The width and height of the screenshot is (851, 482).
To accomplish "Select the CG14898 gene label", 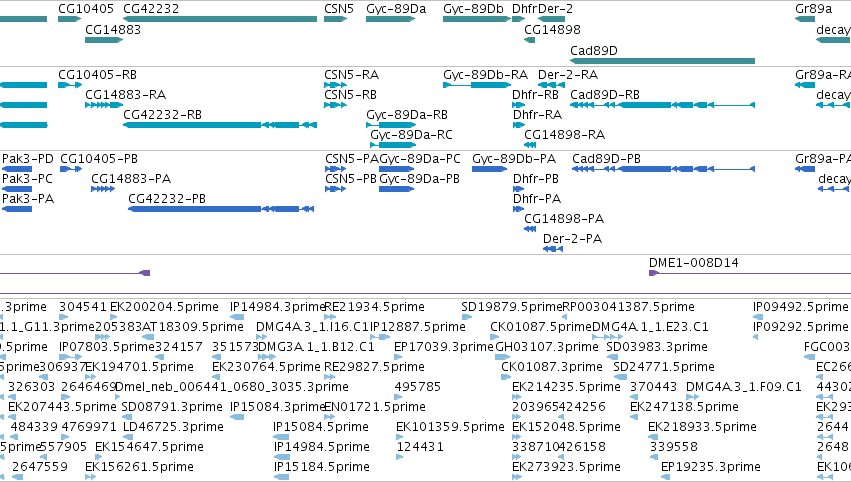I will point(552,29).
